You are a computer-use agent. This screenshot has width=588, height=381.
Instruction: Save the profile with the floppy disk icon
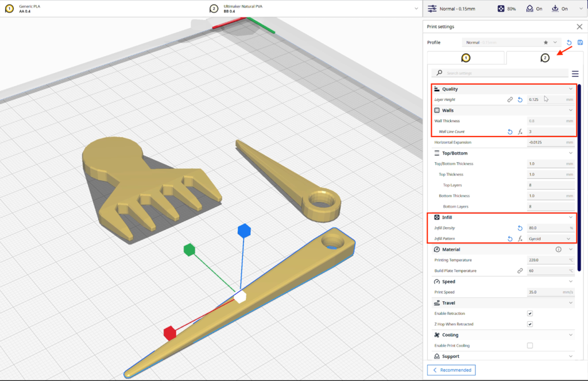point(580,42)
